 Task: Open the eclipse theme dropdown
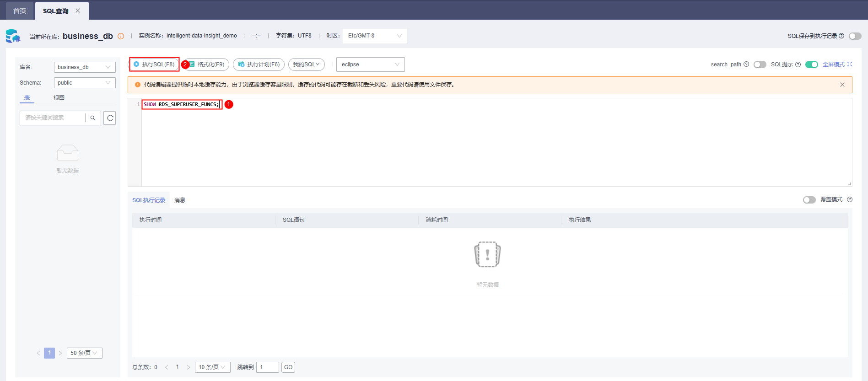(370, 64)
